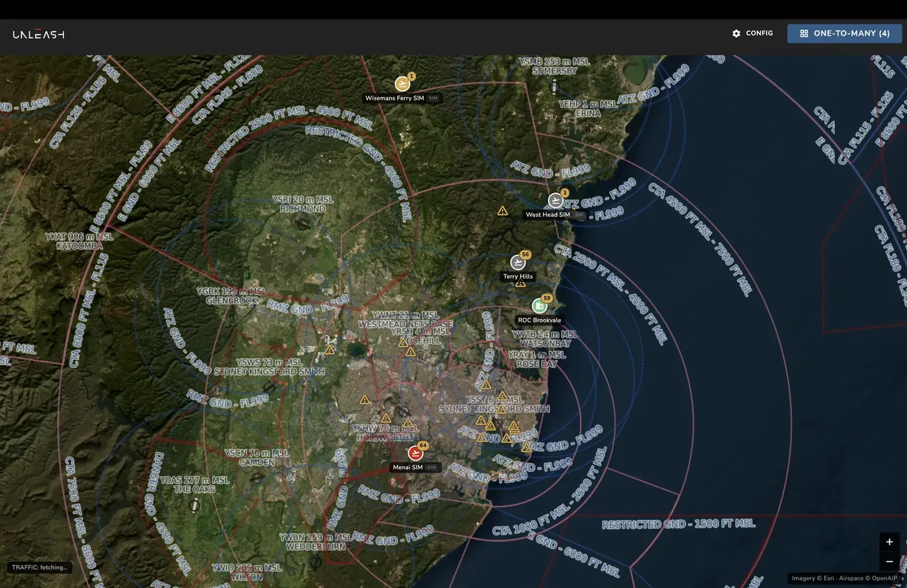907x588 pixels.
Task: Click the YWBN Wedderburn airfield label
Action: click(x=316, y=542)
